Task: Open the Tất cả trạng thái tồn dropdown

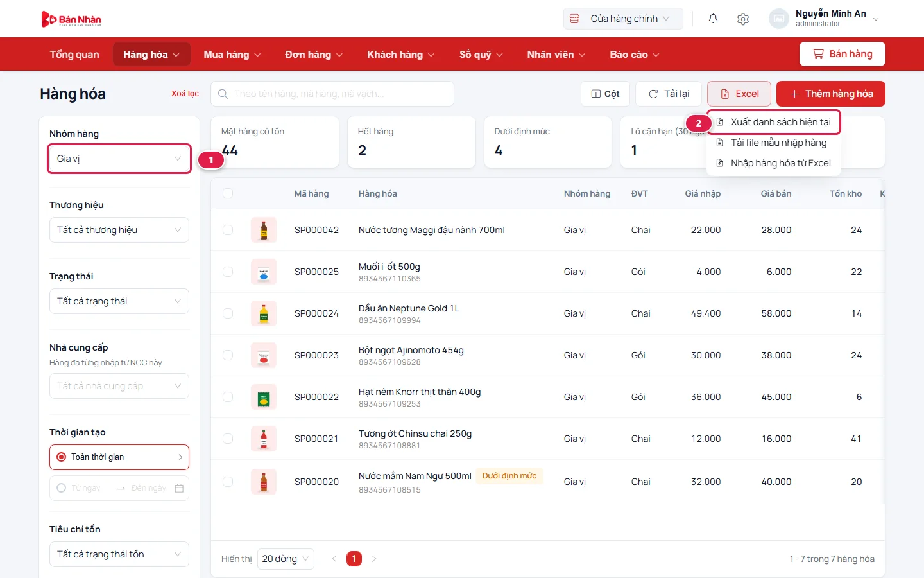Action: 119,554
